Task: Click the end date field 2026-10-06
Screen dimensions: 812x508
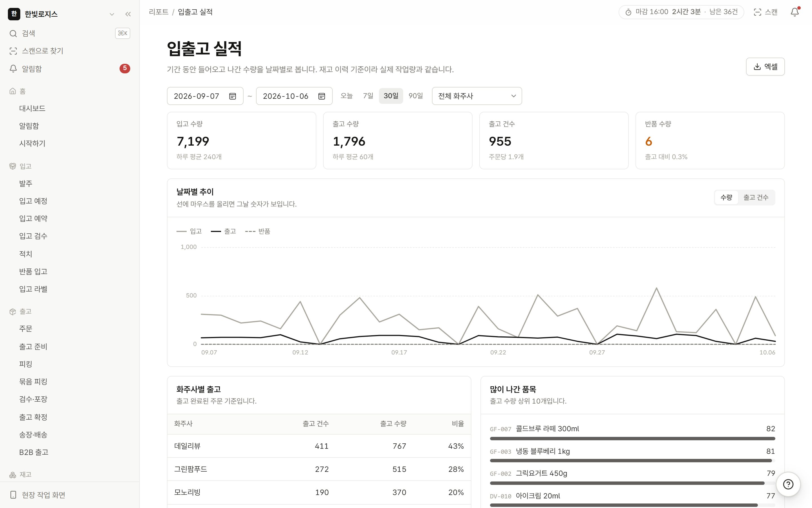Action: [294, 96]
